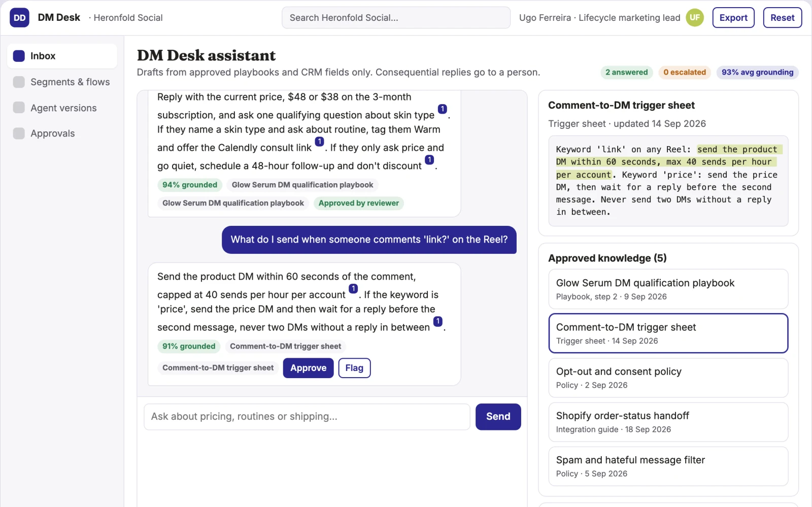Viewport: 812px width, 507px height.
Task: Click playbook chip left of 'Approved by reviewer'
Action: 233,203
